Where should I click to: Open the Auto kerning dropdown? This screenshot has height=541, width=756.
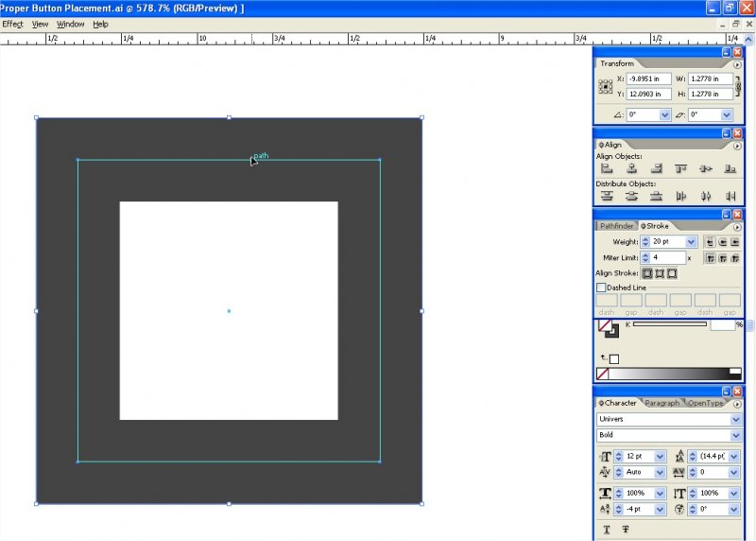click(x=660, y=473)
